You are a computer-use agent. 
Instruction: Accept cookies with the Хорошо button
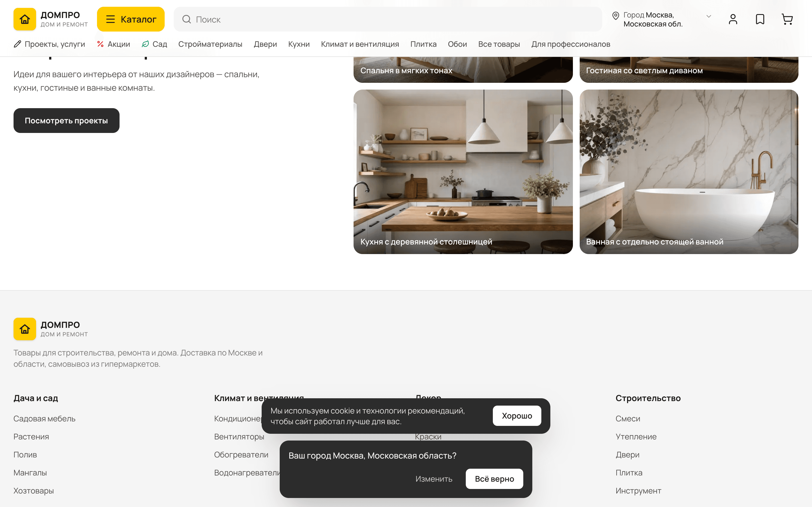(517, 416)
